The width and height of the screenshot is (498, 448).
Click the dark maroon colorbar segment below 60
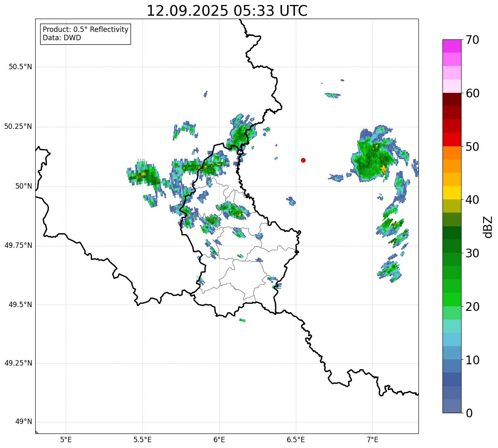pos(452,99)
